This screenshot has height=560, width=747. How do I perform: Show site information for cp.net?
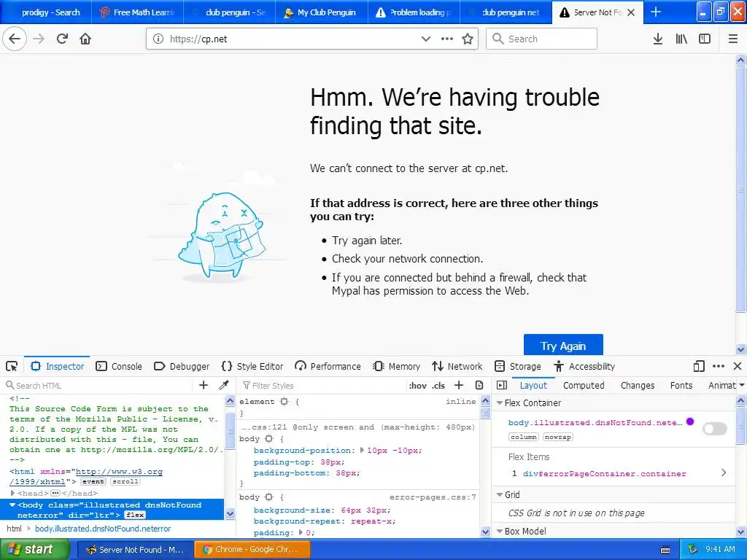coord(158,39)
